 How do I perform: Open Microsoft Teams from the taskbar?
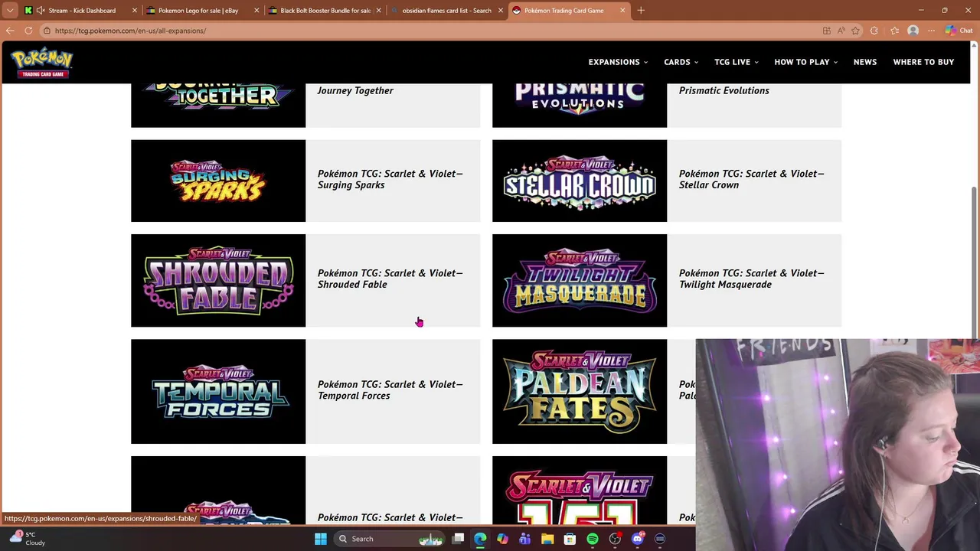(524, 539)
